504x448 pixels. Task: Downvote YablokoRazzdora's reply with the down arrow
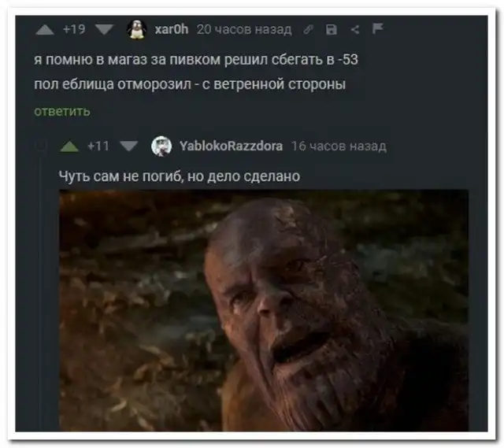pos(129,146)
